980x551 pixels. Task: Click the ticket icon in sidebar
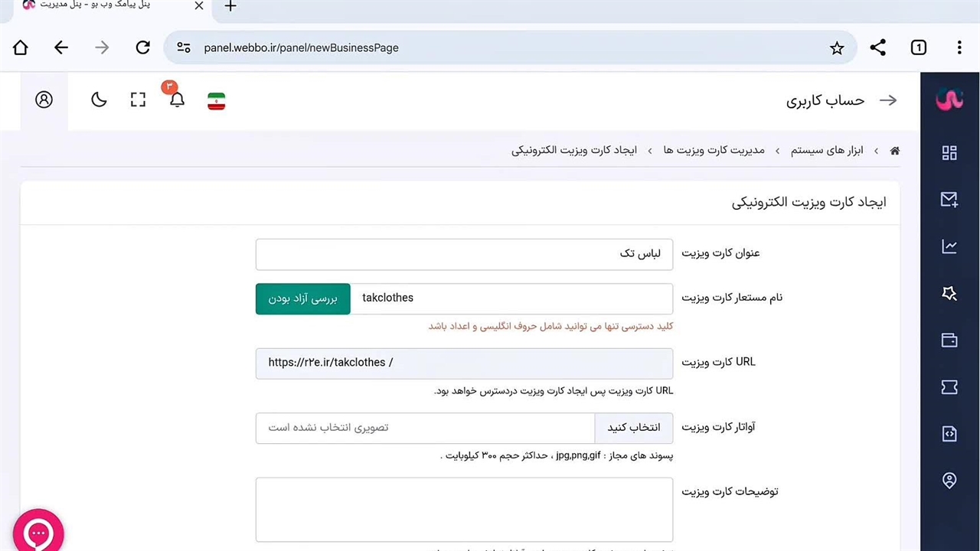(949, 387)
